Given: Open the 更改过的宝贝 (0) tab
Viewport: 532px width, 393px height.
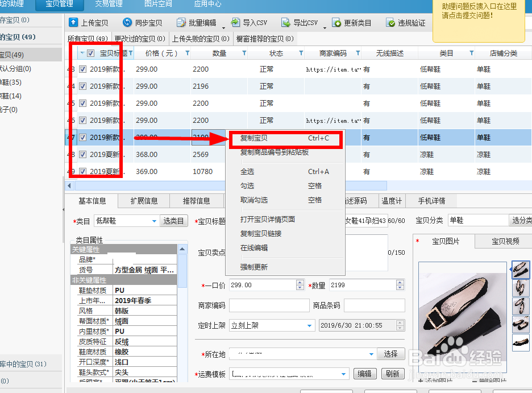Looking at the screenshot, I should (x=139, y=39).
